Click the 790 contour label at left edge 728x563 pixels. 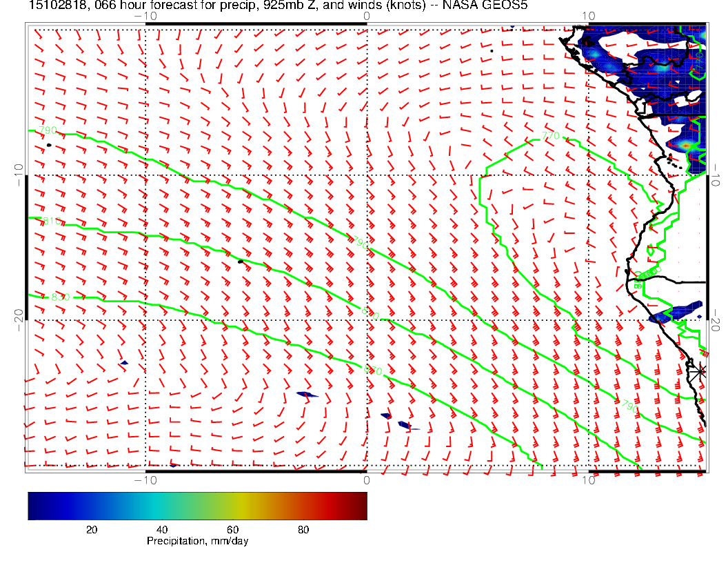(x=47, y=130)
